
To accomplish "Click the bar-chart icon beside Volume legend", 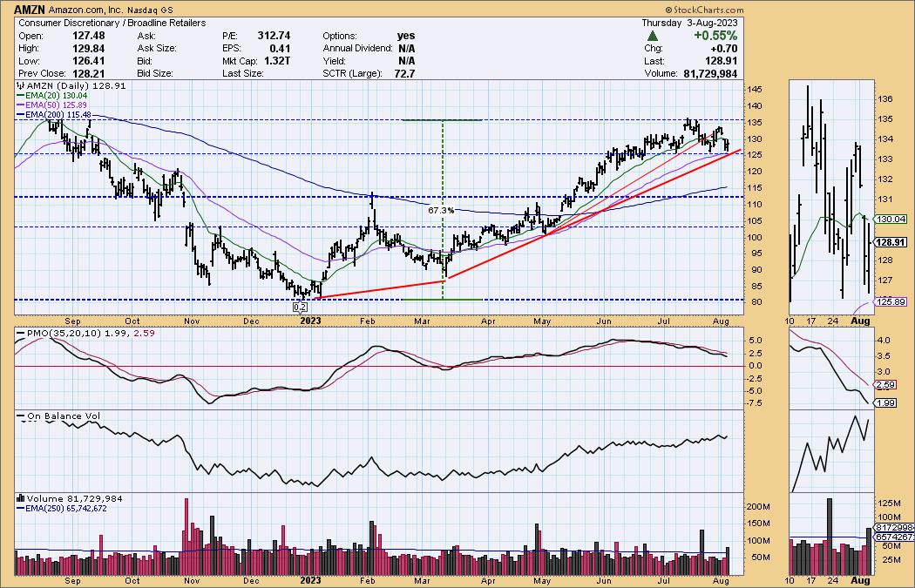I will coord(21,498).
